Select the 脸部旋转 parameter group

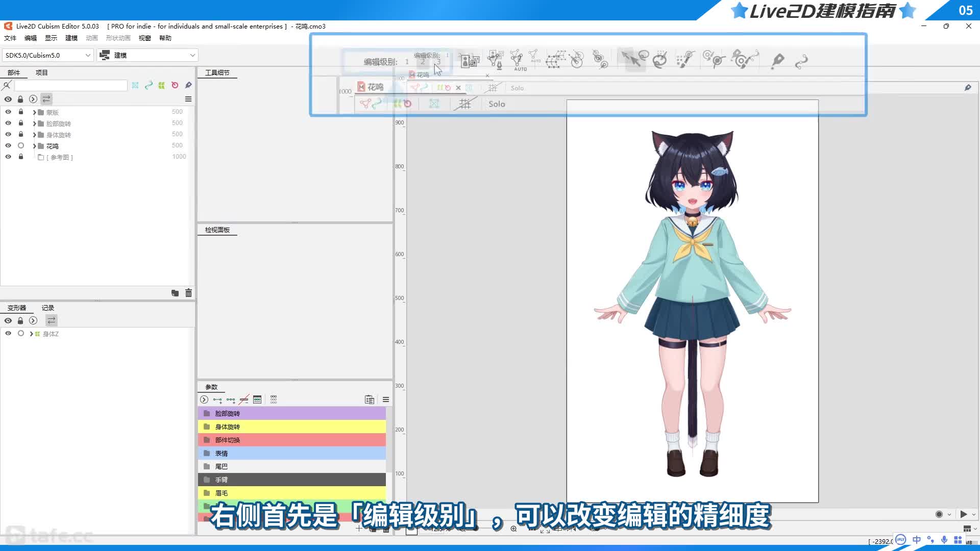[291, 413]
